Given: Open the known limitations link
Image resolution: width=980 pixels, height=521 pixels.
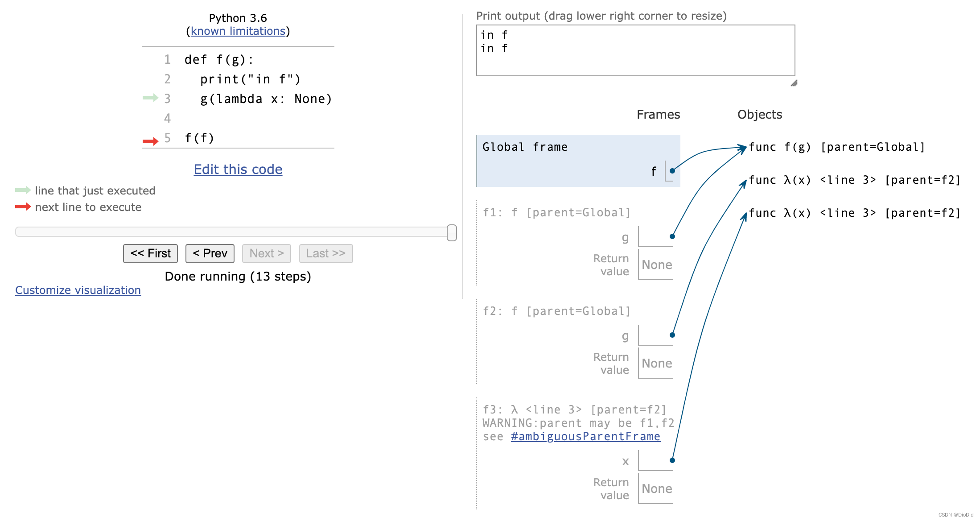Looking at the screenshot, I should pos(238,31).
